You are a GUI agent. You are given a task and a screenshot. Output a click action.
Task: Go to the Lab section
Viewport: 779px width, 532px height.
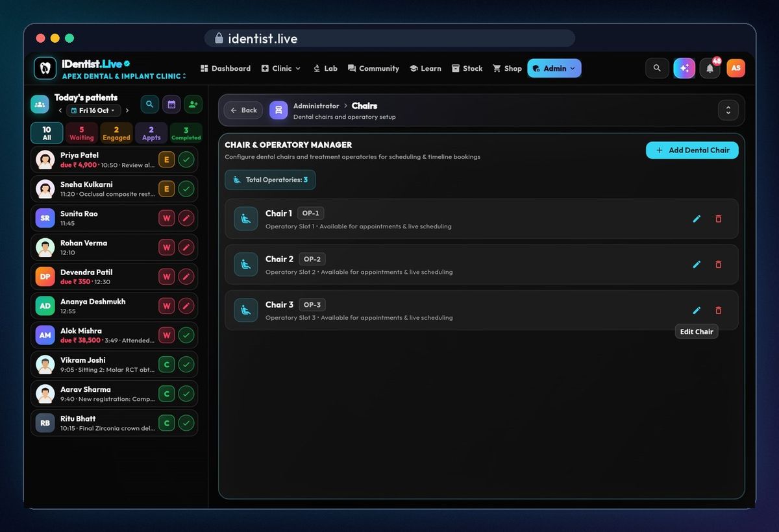pos(325,68)
